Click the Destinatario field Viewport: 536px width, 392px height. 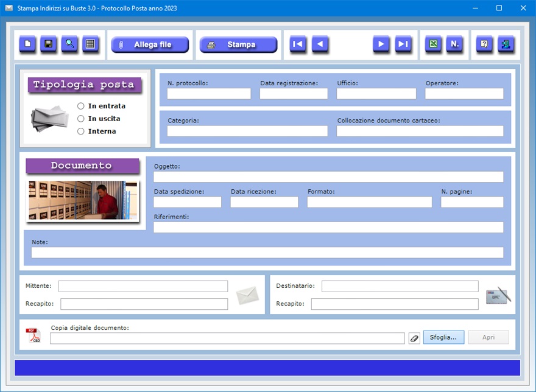click(x=400, y=287)
